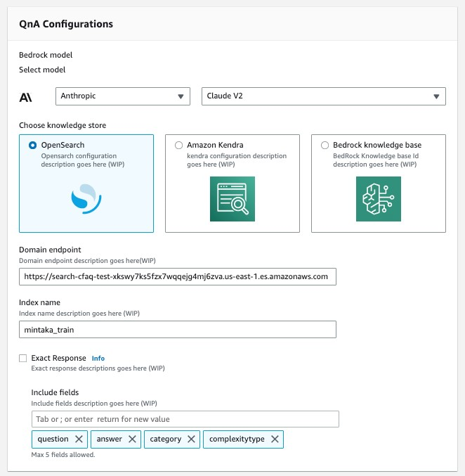Click the Amazon Kendra search icon

pos(232,199)
